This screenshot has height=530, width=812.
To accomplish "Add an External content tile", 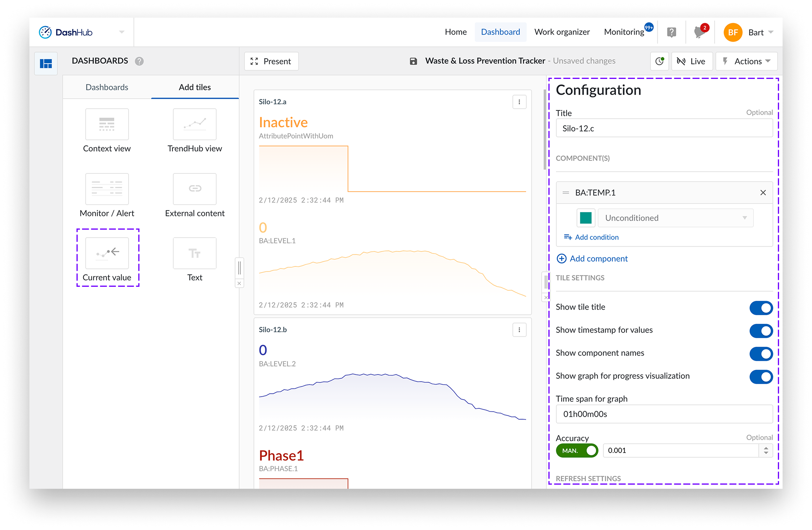I will coord(194,189).
